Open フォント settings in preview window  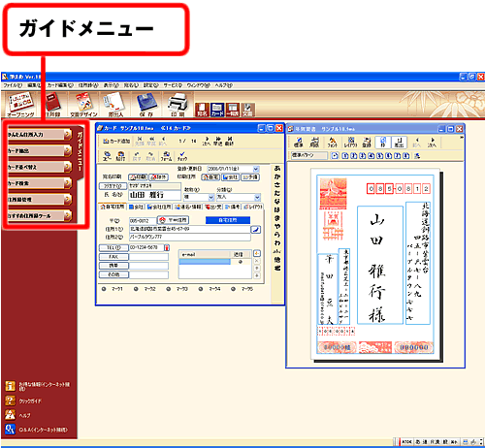coord(332,143)
